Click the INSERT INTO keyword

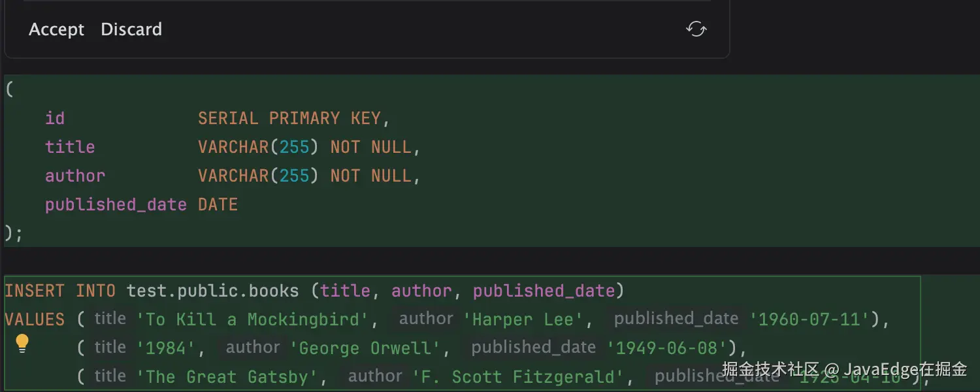coord(60,291)
